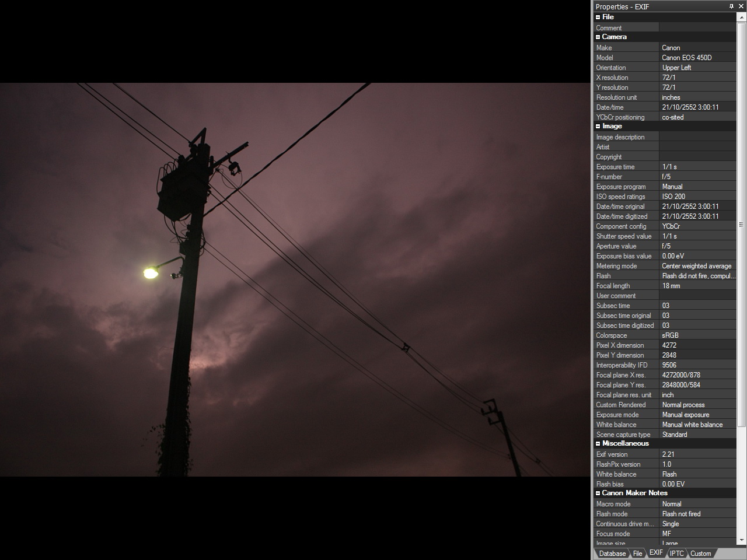Click the Artist value field
Screen dimensions: 747x560
pyautogui.click(x=697, y=147)
